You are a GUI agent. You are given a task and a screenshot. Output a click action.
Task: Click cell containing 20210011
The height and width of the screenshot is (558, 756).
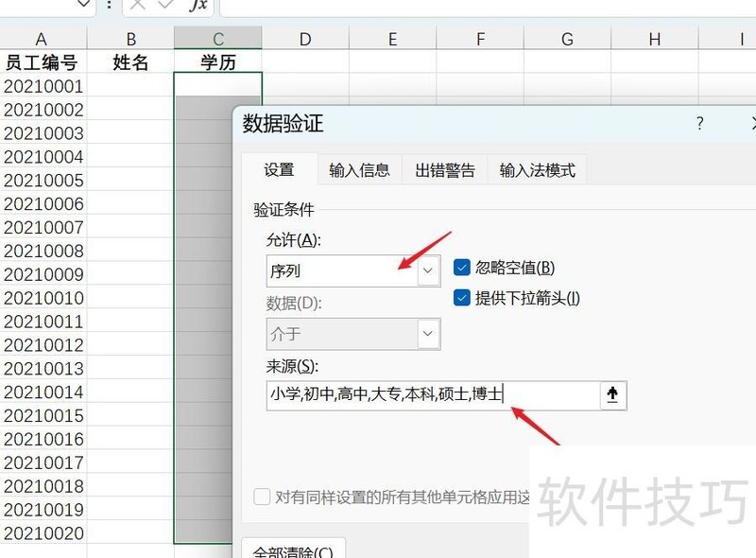(x=43, y=322)
